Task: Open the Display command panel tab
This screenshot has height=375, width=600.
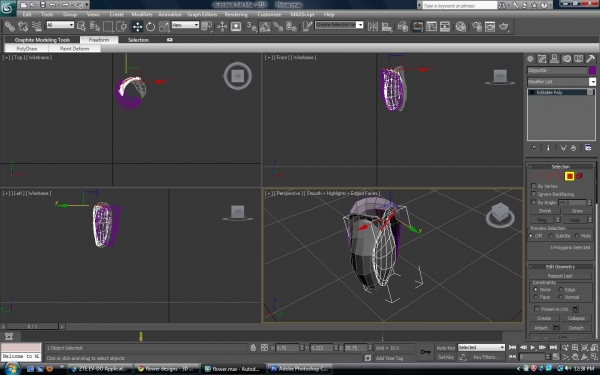Action: [x=578, y=59]
